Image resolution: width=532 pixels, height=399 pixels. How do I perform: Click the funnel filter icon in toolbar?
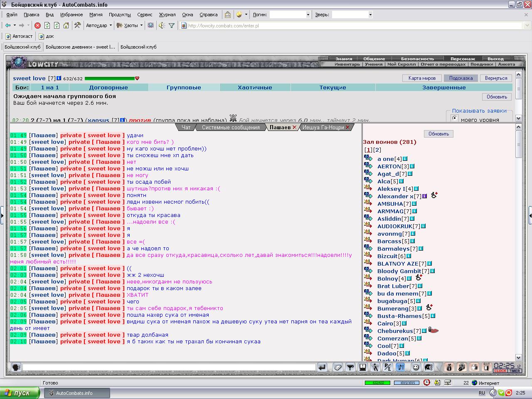171,25
